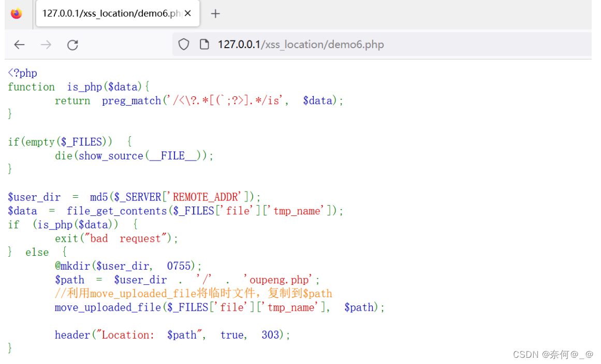Screen dimensions: 601x364
Task: Open a new tab with plus button
Action: [x=215, y=14]
